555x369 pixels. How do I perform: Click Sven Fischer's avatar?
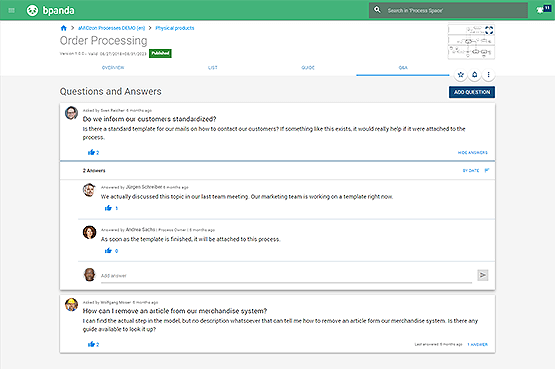pyautogui.click(x=71, y=113)
